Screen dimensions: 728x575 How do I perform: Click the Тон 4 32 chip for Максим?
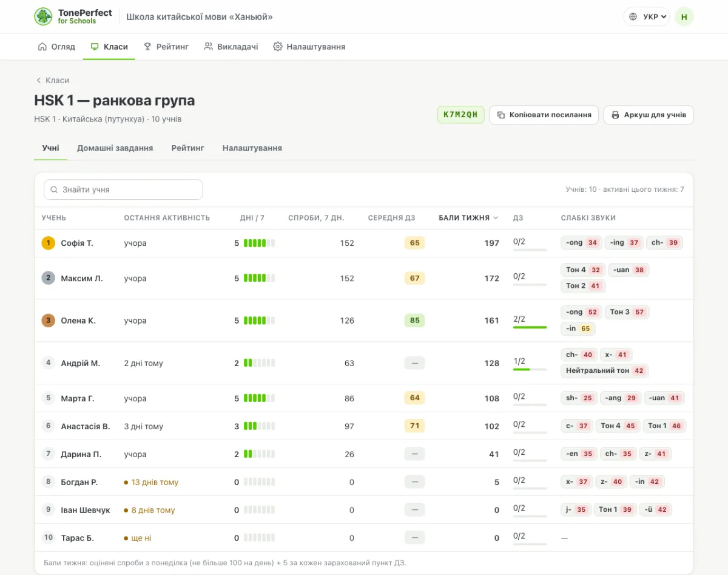coord(583,270)
